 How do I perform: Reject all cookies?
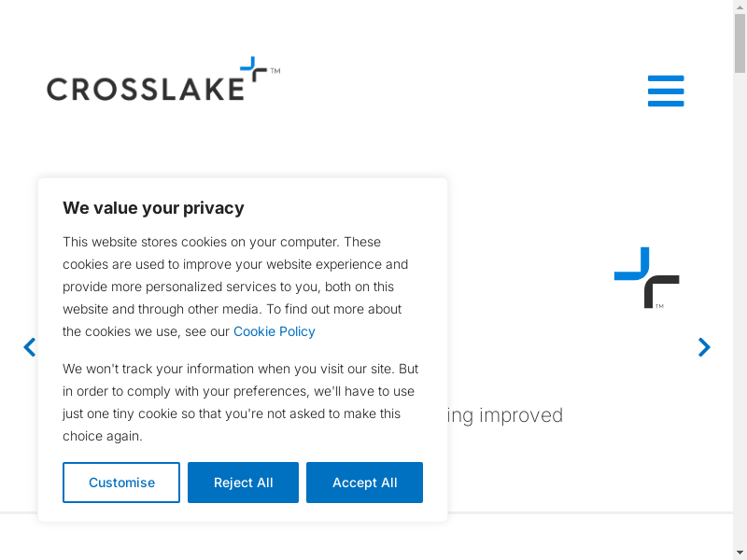tap(243, 483)
